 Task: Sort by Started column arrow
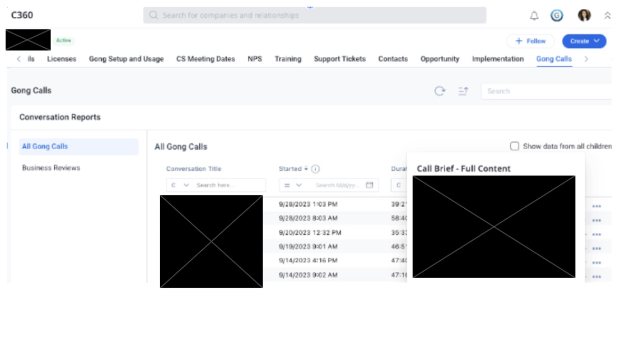pos(306,169)
